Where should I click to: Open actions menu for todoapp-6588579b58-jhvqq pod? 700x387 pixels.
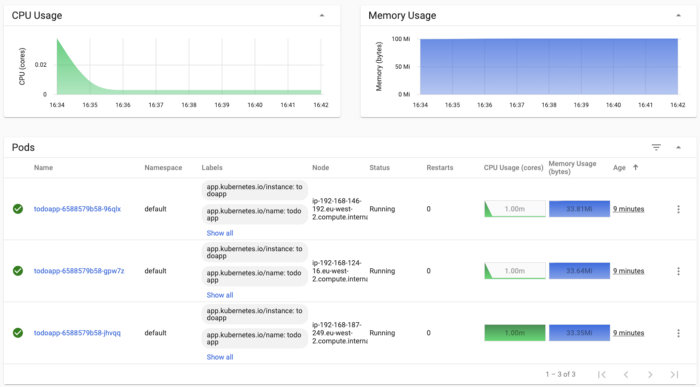point(678,333)
